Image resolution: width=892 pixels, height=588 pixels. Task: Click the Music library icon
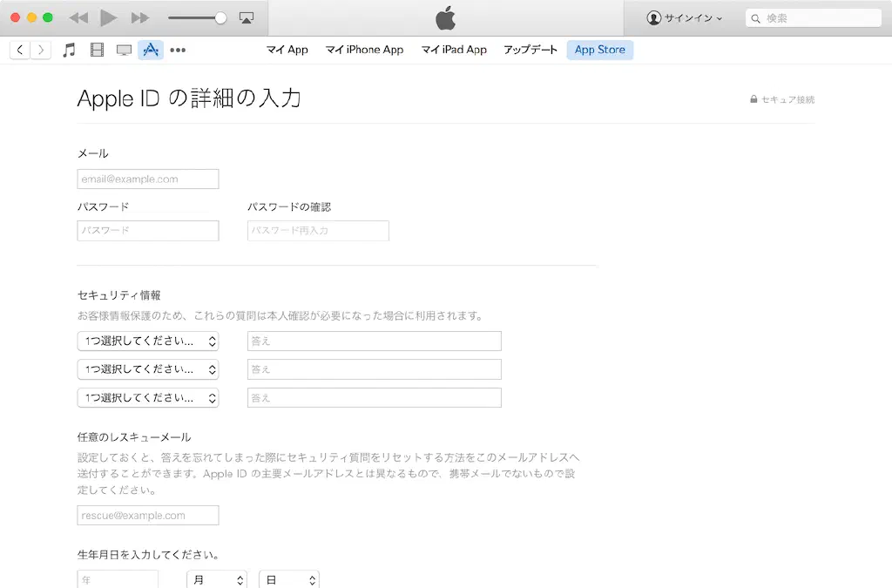point(70,50)
